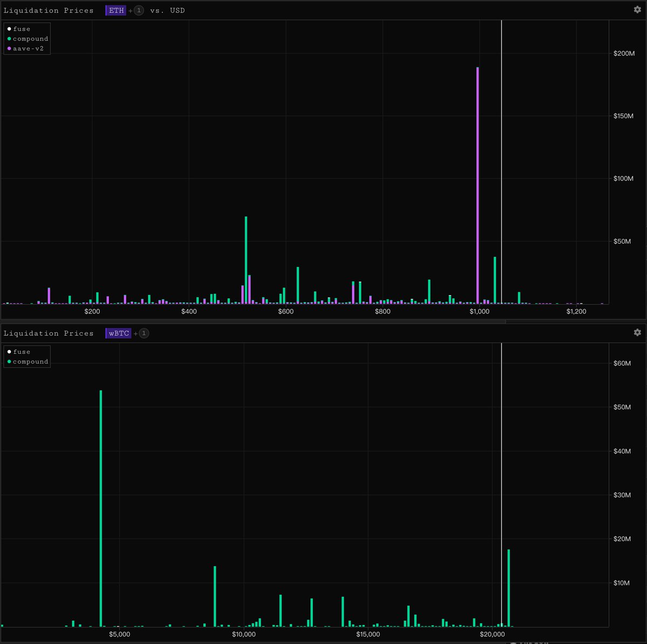Click the $20,000 x-axis label

click(x=492, y=634)
